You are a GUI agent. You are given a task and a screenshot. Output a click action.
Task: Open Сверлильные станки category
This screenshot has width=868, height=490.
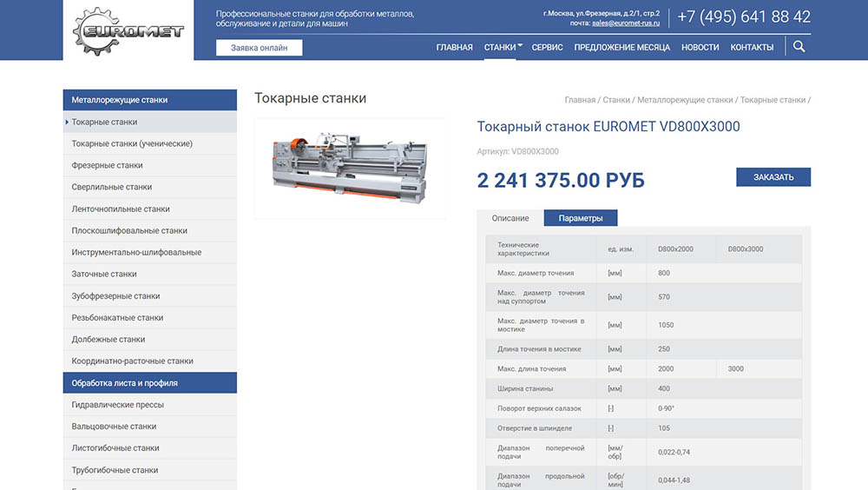click(150, 187)
